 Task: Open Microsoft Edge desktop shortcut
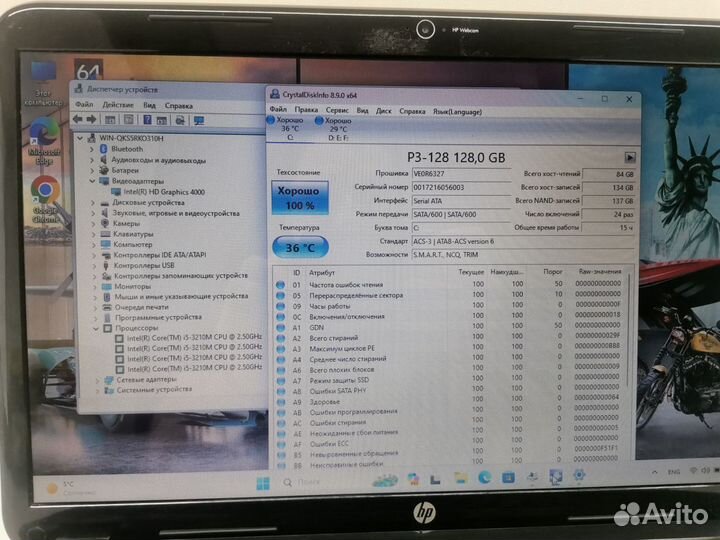click(x=44, y=142)
